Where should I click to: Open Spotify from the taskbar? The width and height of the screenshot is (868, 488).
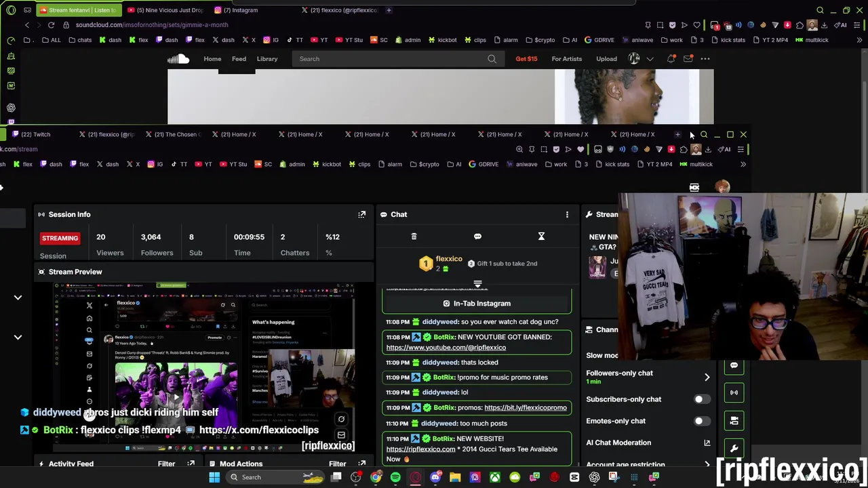pyautogui.click(x=395, y=477)
